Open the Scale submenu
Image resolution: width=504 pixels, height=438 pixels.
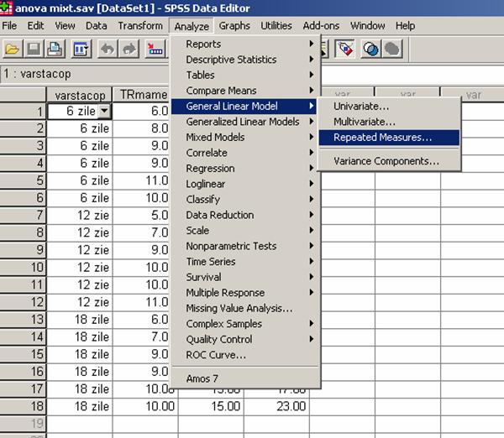pyautogui.click(x=244, y=230)
